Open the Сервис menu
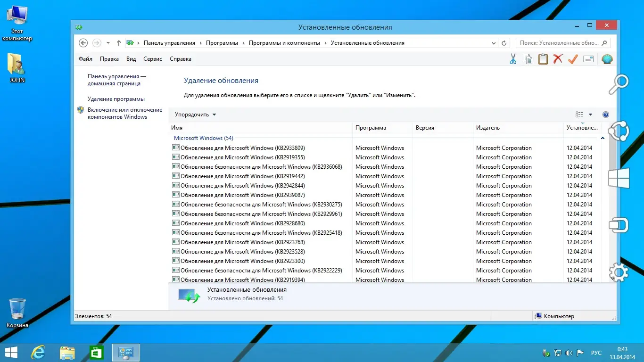This screenshot has height=362, width=644. coord(152,58)
